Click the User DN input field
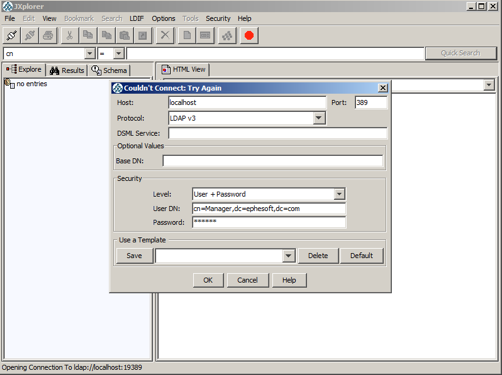 pos(269,208)
